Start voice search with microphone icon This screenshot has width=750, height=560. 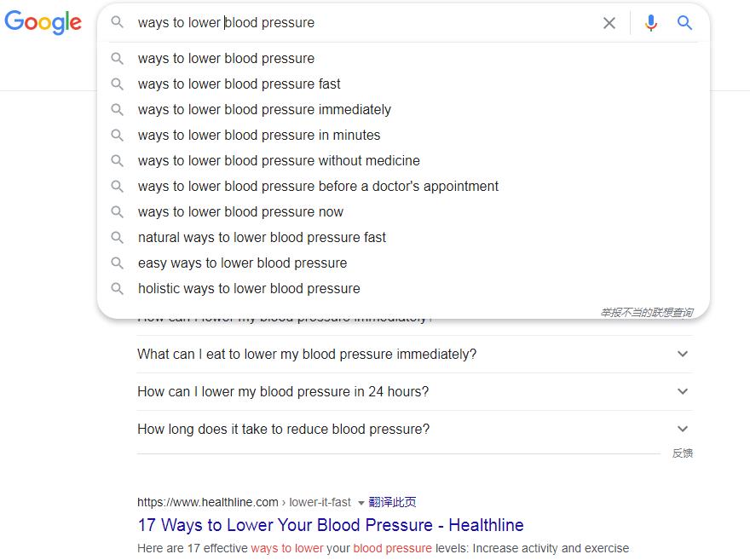pos(651,23)
